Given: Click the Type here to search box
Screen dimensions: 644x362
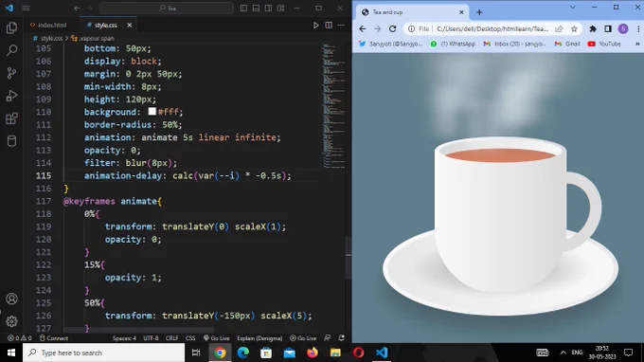Looking at the screenshot, I should (x=104, y=353).
